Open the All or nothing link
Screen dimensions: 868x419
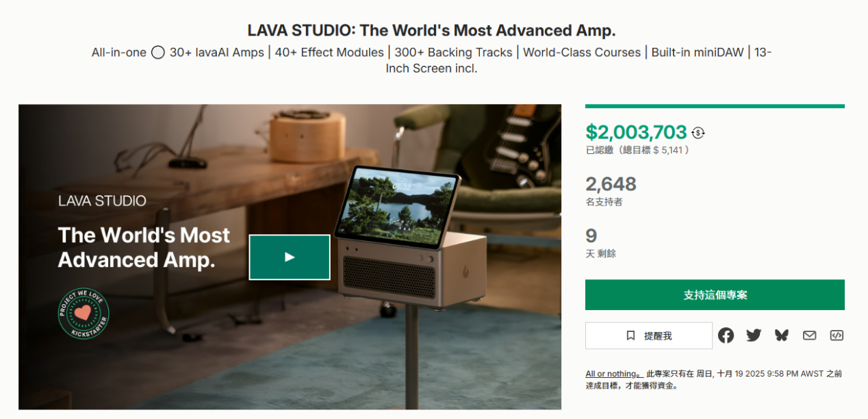tap(611, 374)
